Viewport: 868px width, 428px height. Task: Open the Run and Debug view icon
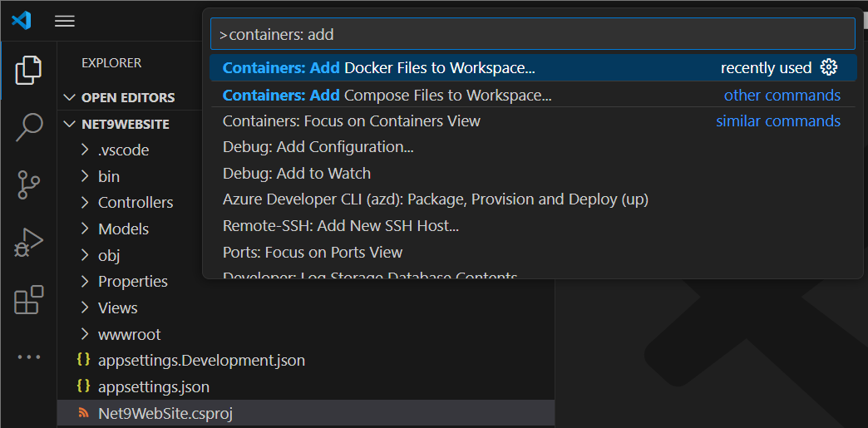coord(28,243)
